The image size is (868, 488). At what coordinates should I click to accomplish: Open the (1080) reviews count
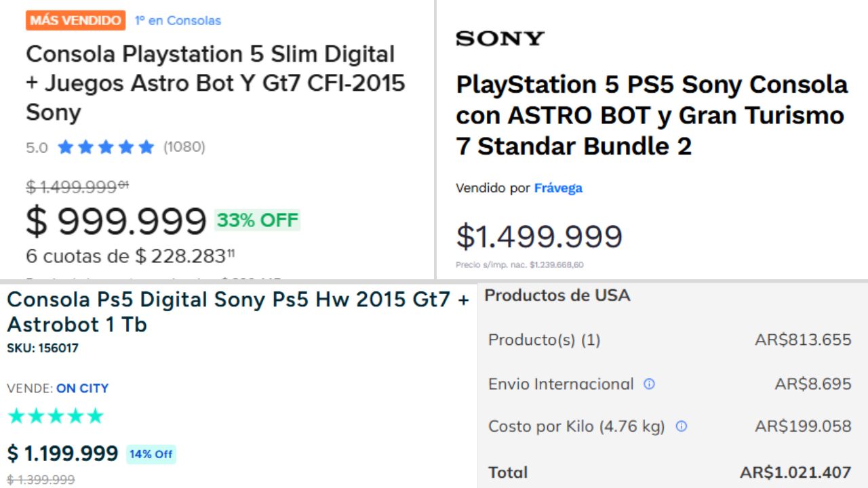point(184,147)
